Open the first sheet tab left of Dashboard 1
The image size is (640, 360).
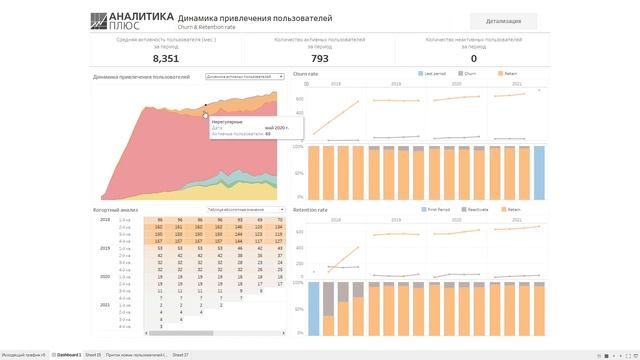[24, 356]
